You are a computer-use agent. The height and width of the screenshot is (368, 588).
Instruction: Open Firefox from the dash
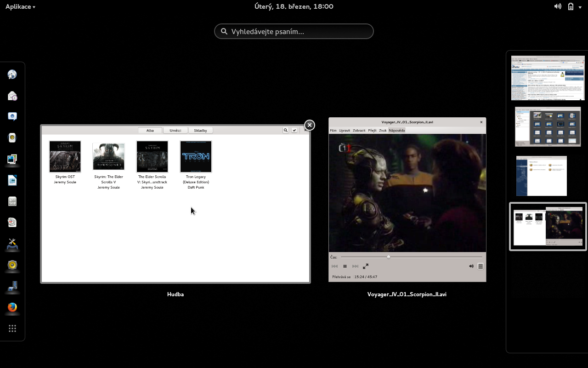coord(12,307)
